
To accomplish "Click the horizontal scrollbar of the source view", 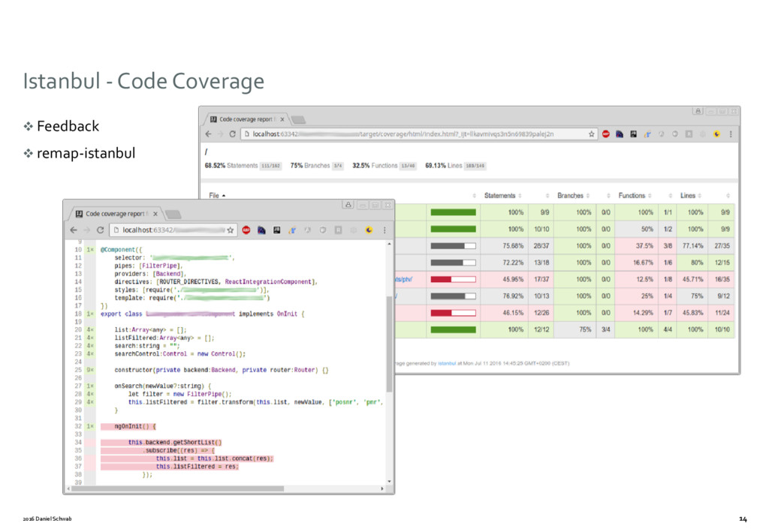I will [177, 488].
